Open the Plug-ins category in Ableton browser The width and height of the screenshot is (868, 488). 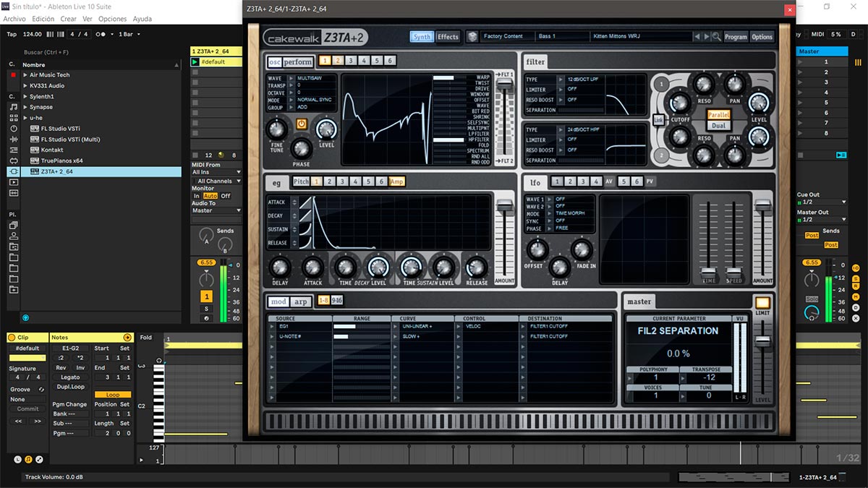click(x=13, y=171)
